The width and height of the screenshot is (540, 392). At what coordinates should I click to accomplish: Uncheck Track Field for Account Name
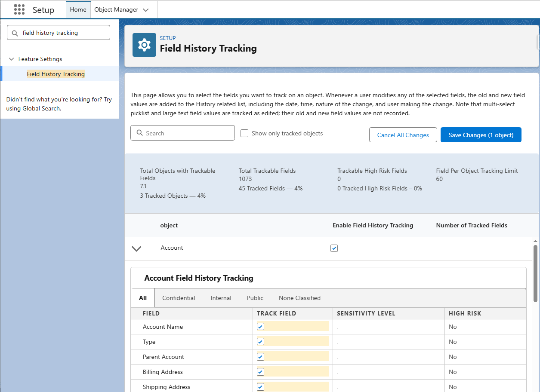260,327
